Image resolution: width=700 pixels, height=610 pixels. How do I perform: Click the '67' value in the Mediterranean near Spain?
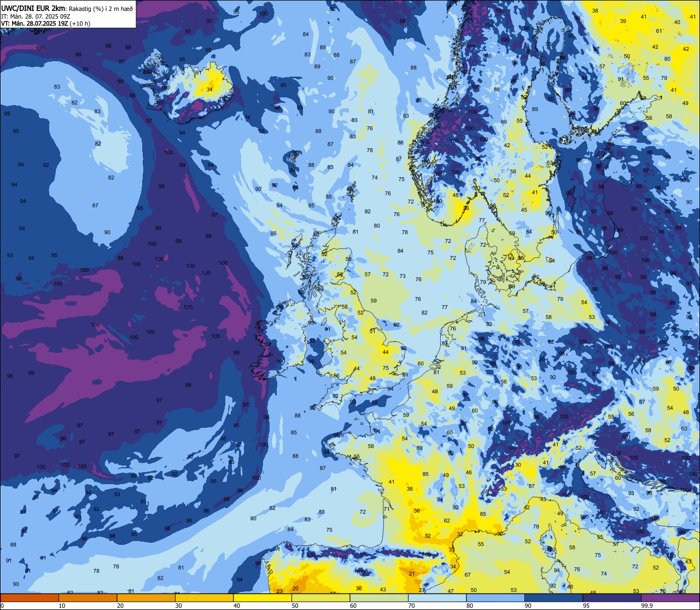tap(468, 574)
